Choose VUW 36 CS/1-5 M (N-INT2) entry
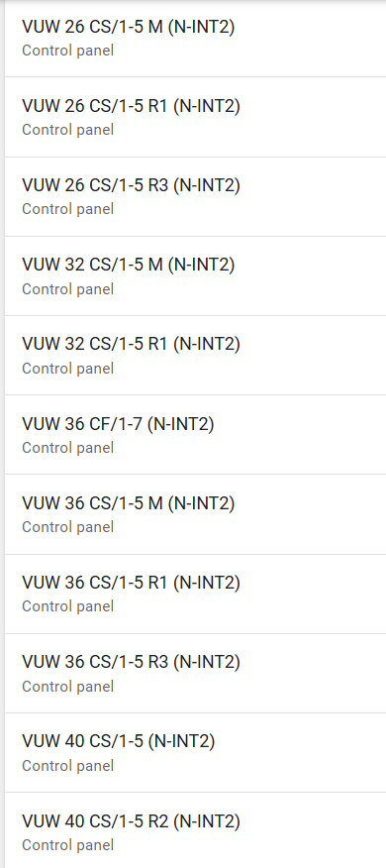Viewport: 386px width, 868px height. point(195,514)
